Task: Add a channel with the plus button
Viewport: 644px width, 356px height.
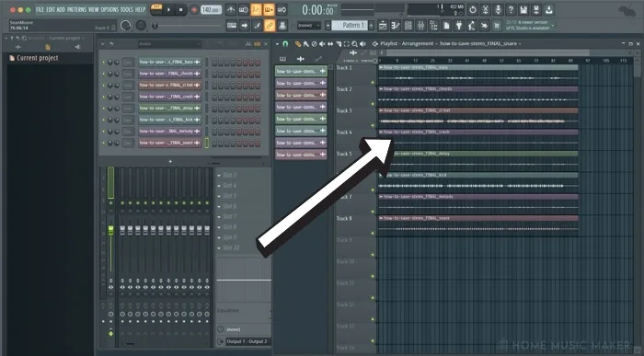Action: [170, 161]
